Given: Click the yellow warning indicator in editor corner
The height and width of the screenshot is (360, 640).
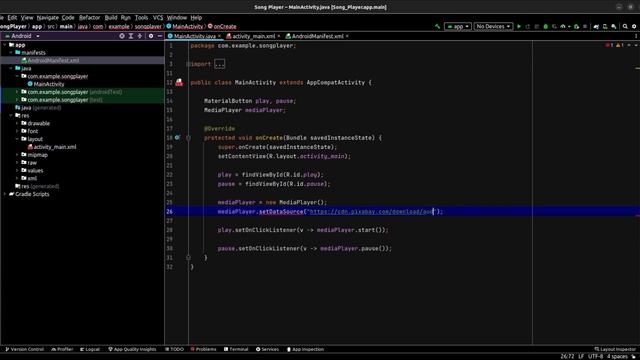Looking at the screenshot, I should coord(620,45).
